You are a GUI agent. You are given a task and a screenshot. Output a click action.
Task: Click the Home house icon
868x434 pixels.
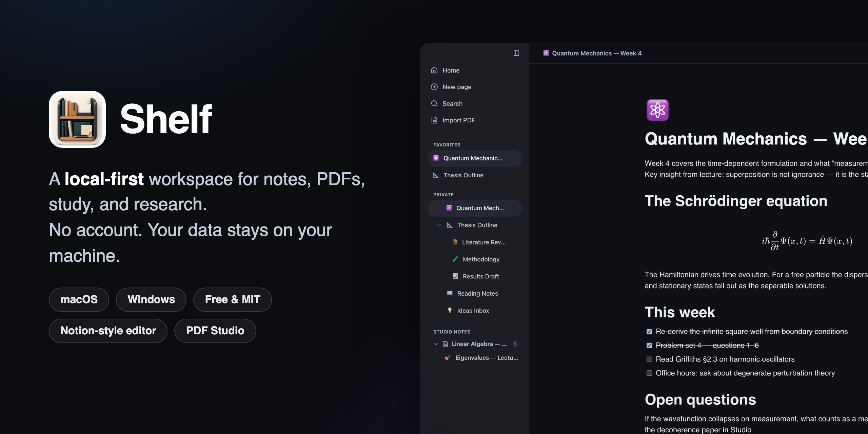point(434,70)
